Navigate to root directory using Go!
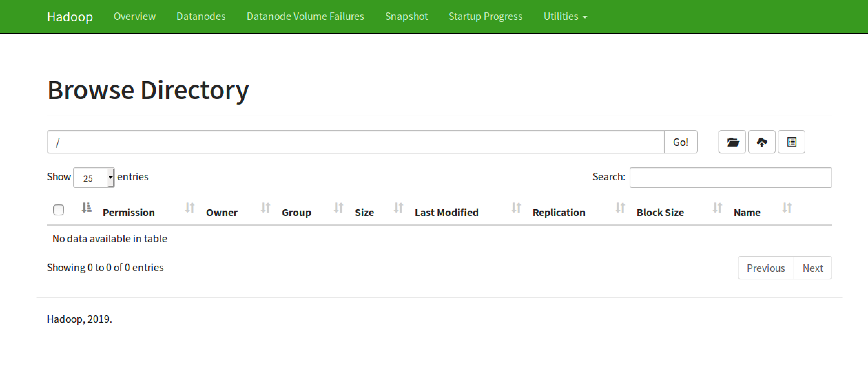 pos(680,142)
